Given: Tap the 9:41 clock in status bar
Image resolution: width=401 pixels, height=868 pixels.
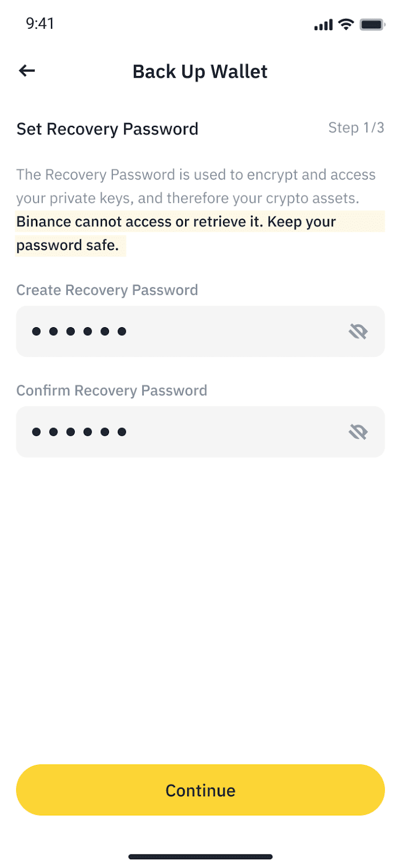Looking at the screenshot, I should 40,23.
